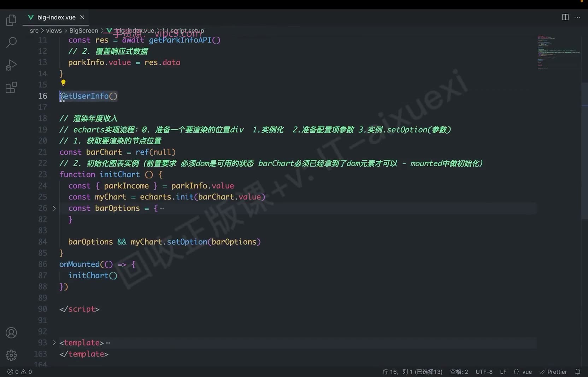Viewport: 588px width, 377px height.
Task: Open src breadcrumb segment
Action: [34, 31]
